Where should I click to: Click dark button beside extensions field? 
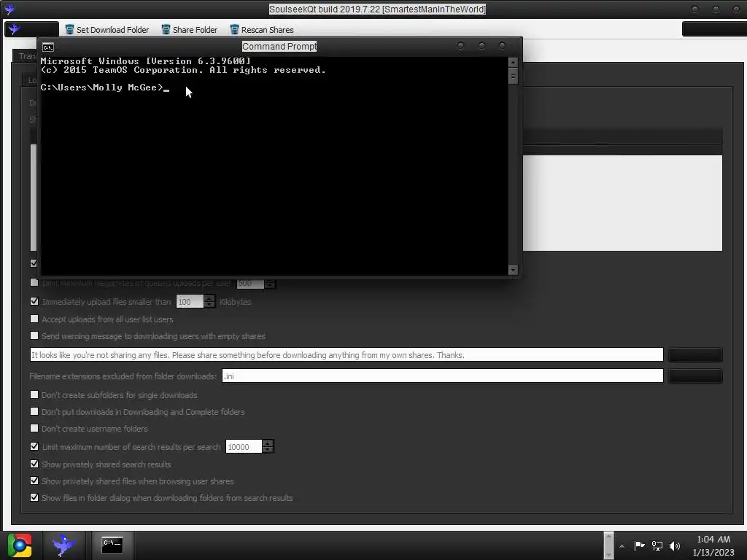pos(695,376)
